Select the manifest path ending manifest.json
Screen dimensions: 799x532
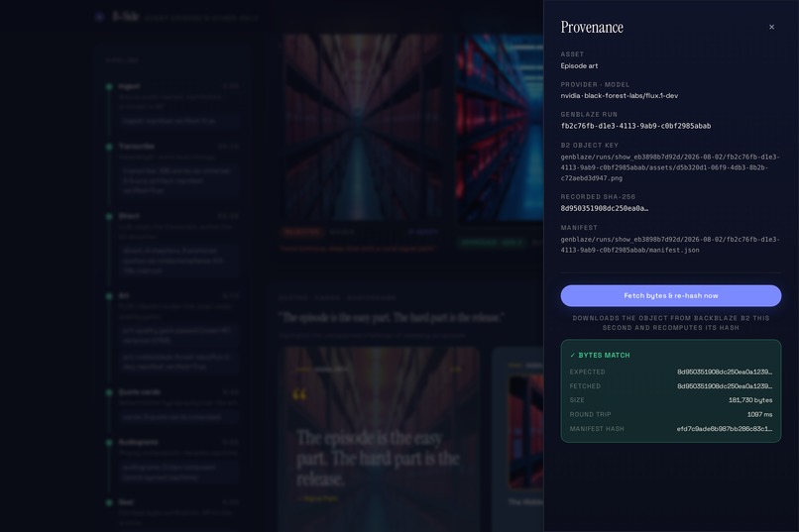(x=670, y=245)
